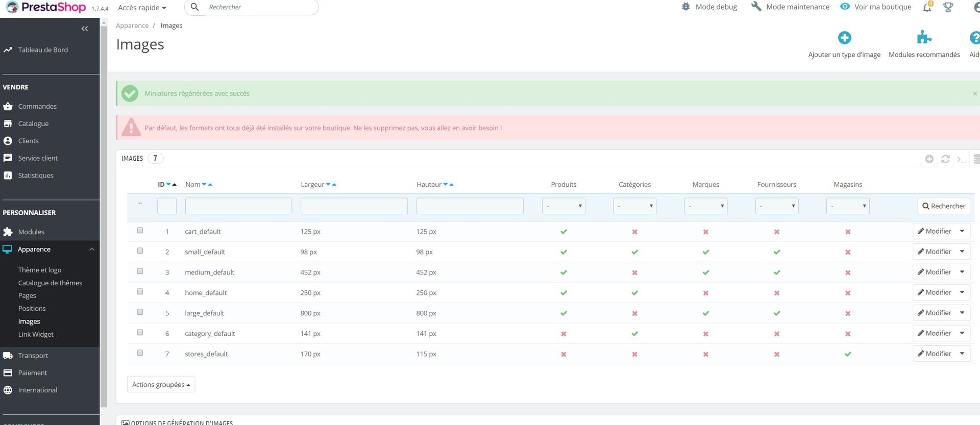Tick checkbox for medium_default row

click(x=140, y=271)
